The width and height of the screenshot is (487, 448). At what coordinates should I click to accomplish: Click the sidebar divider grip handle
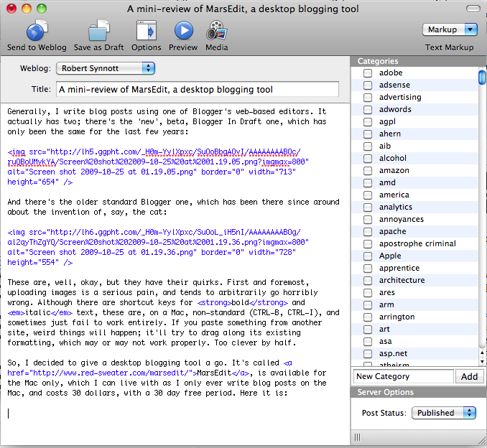[358, 437]
